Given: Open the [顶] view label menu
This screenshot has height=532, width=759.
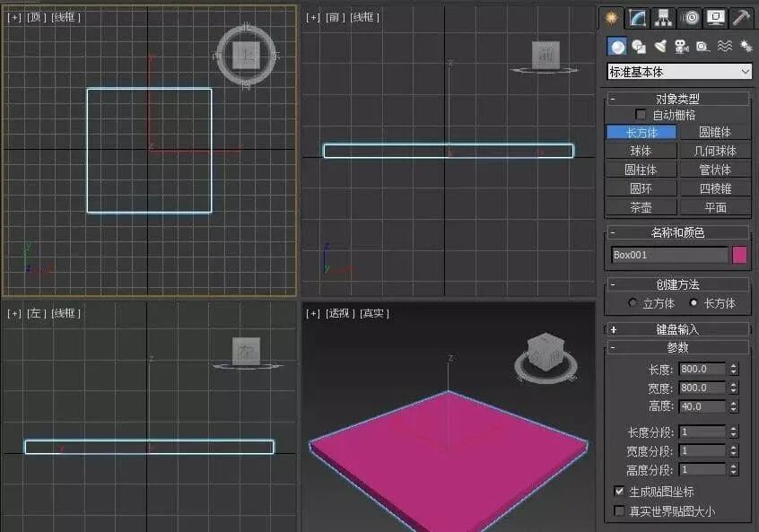Looking at the screenshot, I should coord(36,17).
